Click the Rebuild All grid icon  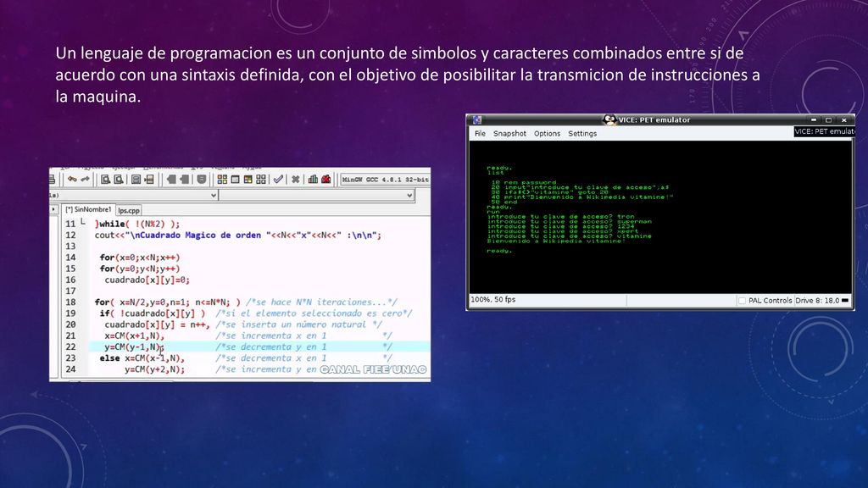pos(261,180)
